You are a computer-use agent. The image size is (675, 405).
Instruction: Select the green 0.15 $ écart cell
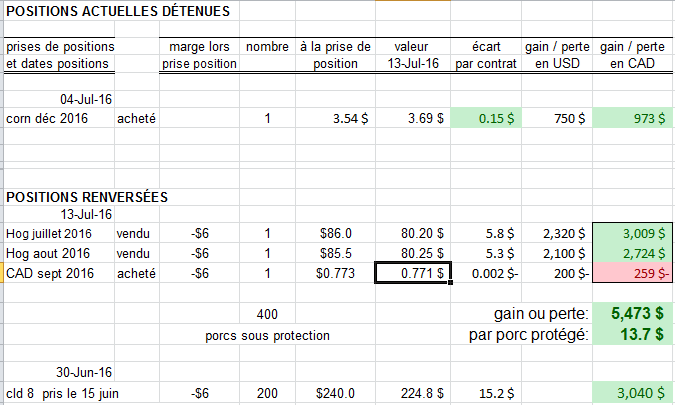point(485,119)
